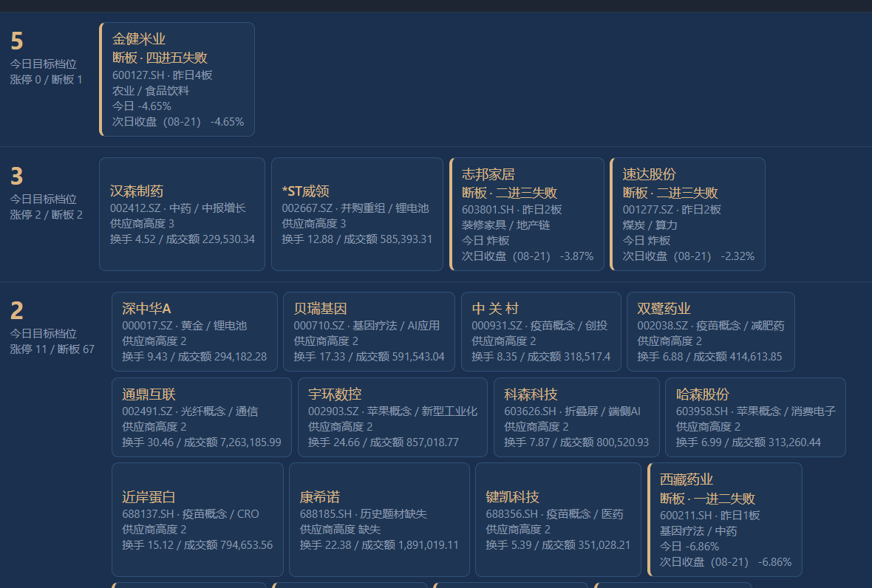Open the 金健米业 stock card

(177, 80)
